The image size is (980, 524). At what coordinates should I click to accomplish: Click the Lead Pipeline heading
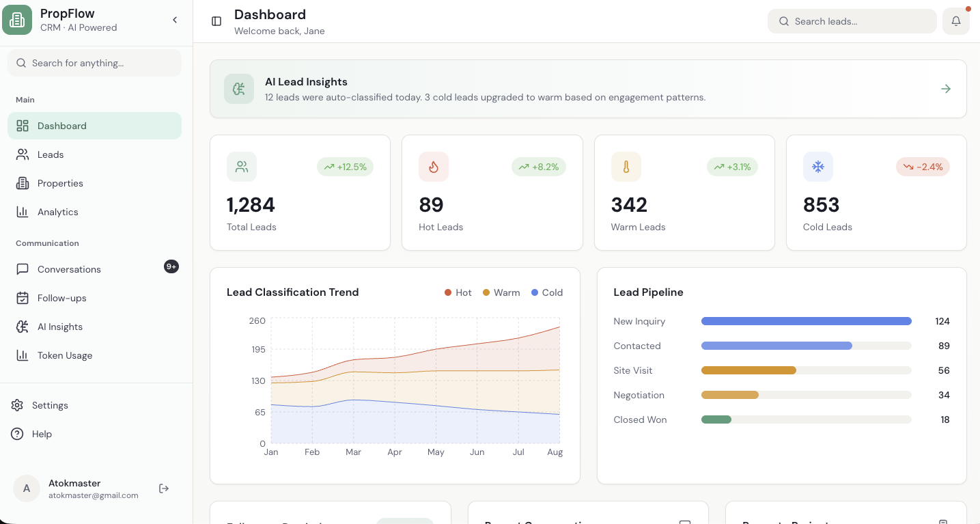pos(648,292)
